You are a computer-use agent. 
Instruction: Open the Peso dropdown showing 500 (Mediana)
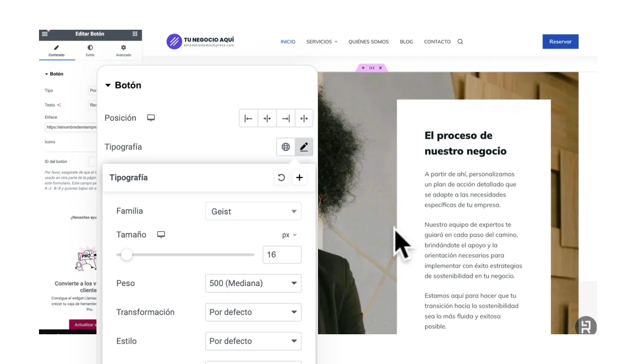pos(253,283)
